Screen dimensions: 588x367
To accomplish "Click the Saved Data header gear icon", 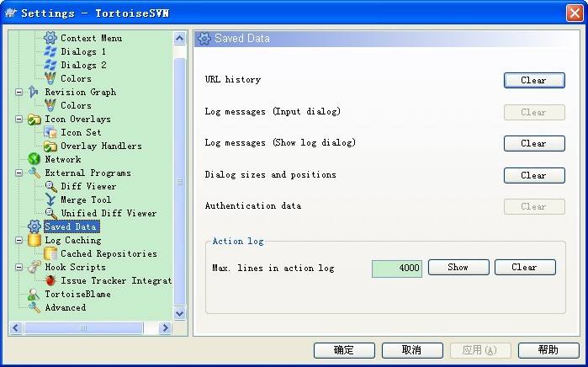I will coord(204,38).
